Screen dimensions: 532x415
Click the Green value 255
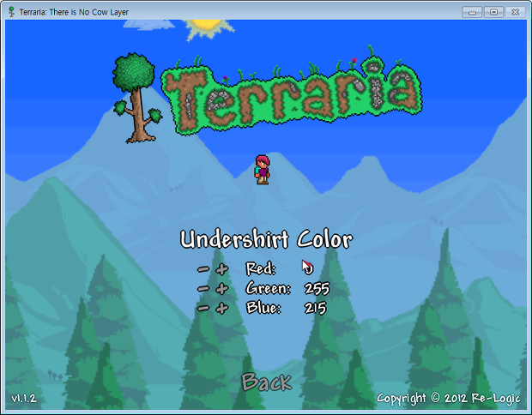click(x=317, y=289)
